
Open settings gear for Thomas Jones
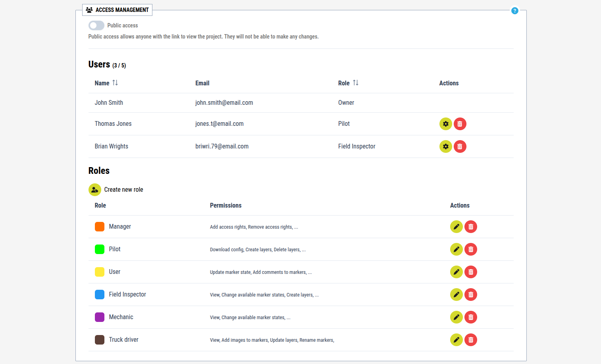point(446,124)
